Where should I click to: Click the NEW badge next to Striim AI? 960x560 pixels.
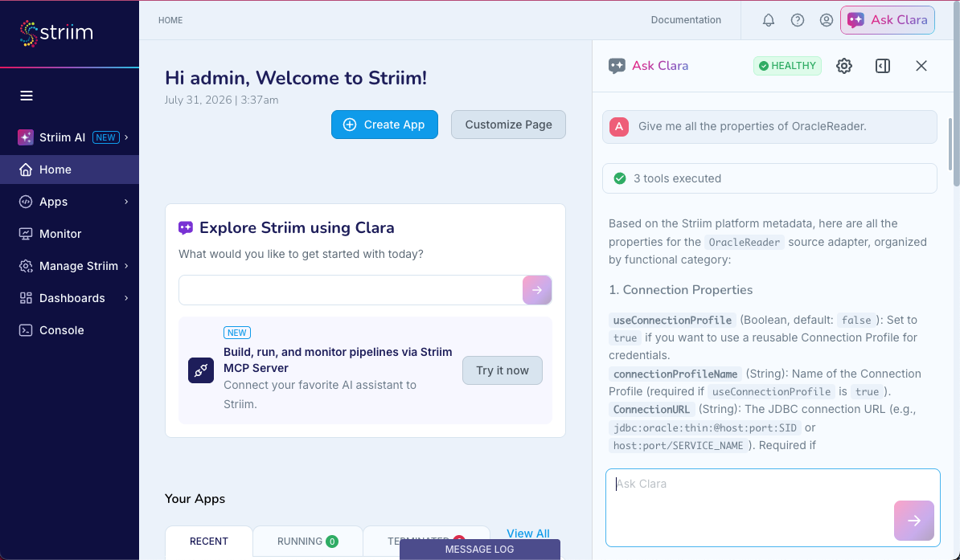click(x=106, y=137)
